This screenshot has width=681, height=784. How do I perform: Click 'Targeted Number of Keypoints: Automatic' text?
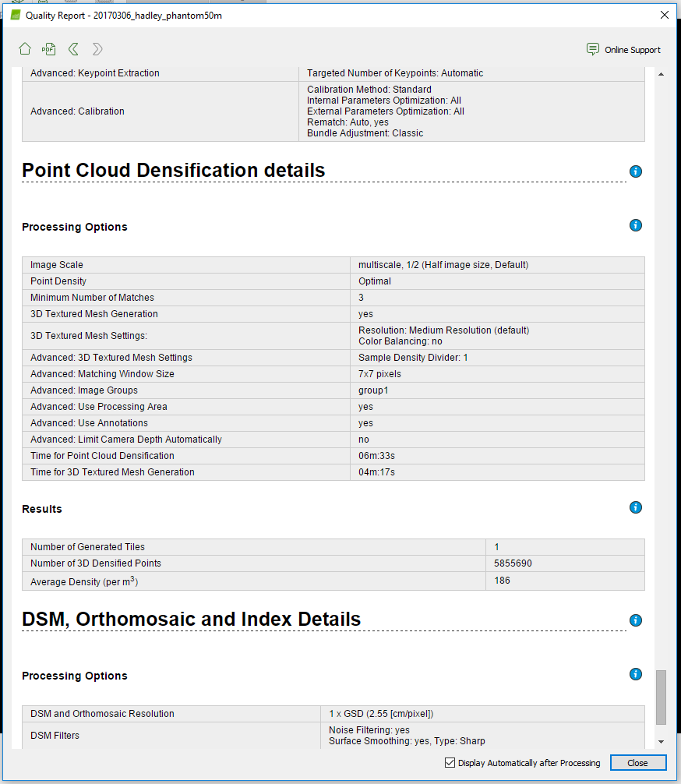[x=395, y=73]
